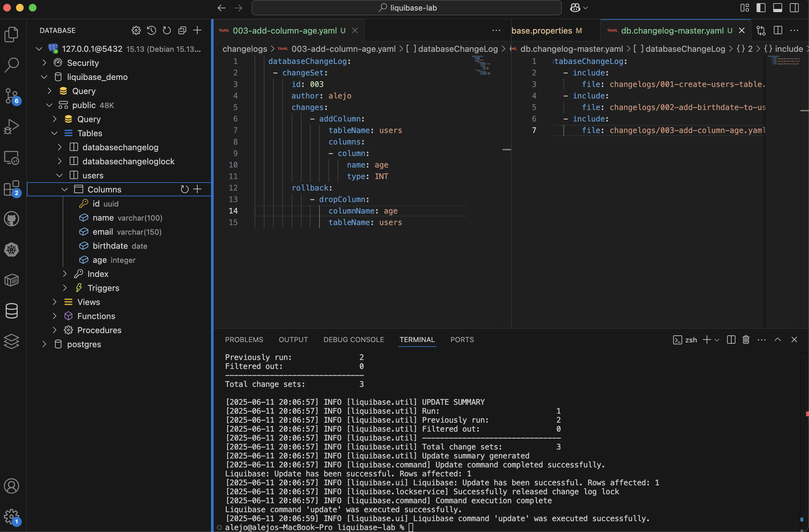Open Run and Debug view
The width and height of the screenshot is (809, 532).
point(12,127)
